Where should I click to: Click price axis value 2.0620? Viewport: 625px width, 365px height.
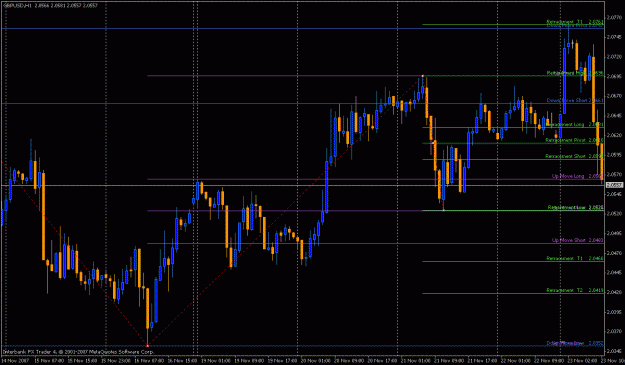tap(614, 135)
